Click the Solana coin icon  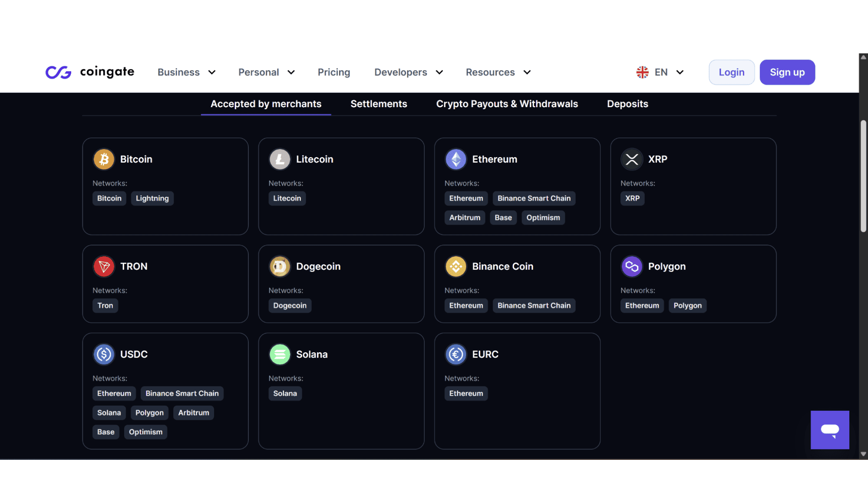(280, 354)
